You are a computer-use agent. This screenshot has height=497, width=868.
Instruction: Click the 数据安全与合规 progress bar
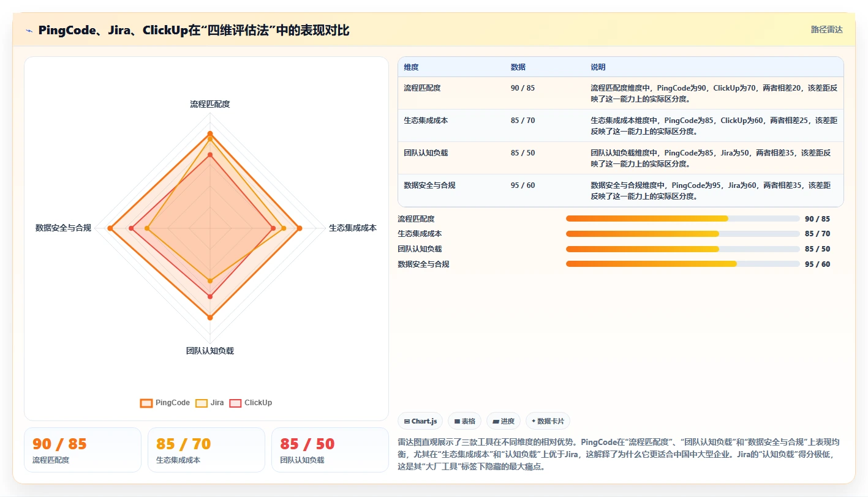[683, 264]
